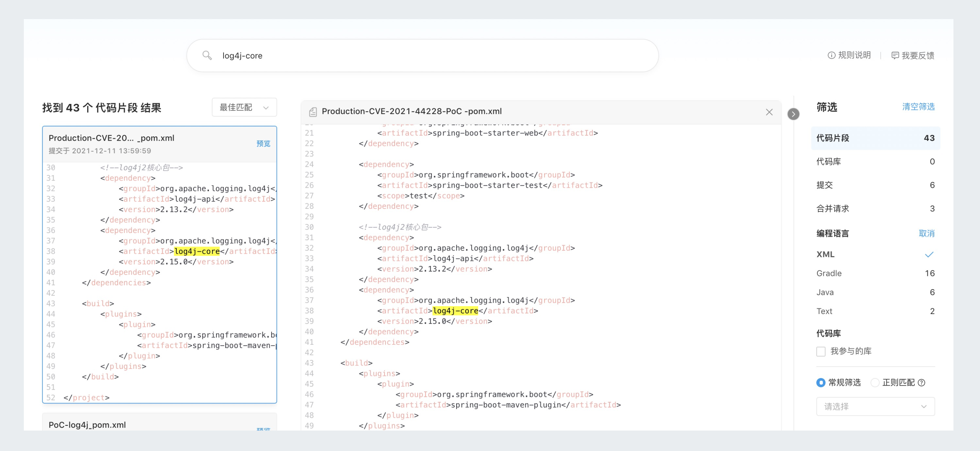The width and height of the screenshot is (980, 451).
Task: Click the 我要反馈 feedback icon
Action: (x=895, y=56)
